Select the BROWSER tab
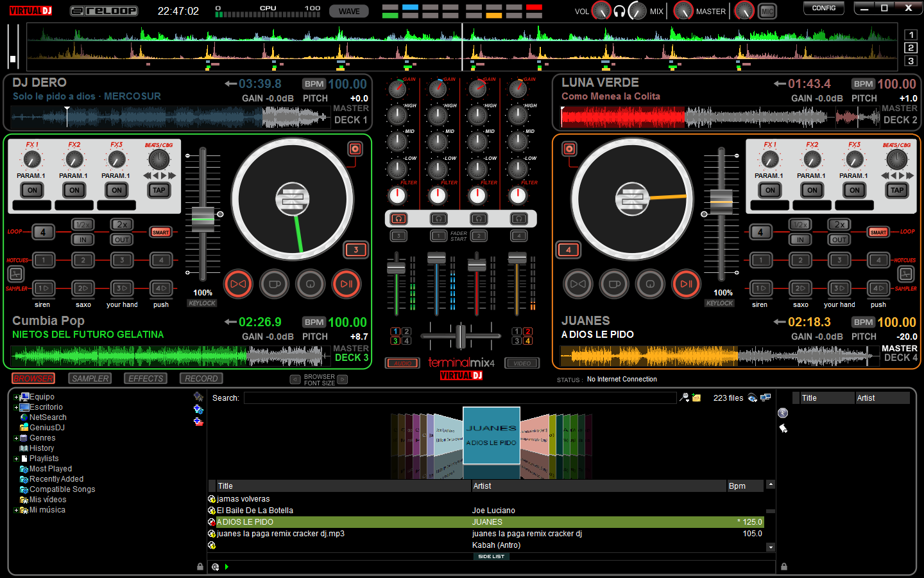 click(33, 379)
